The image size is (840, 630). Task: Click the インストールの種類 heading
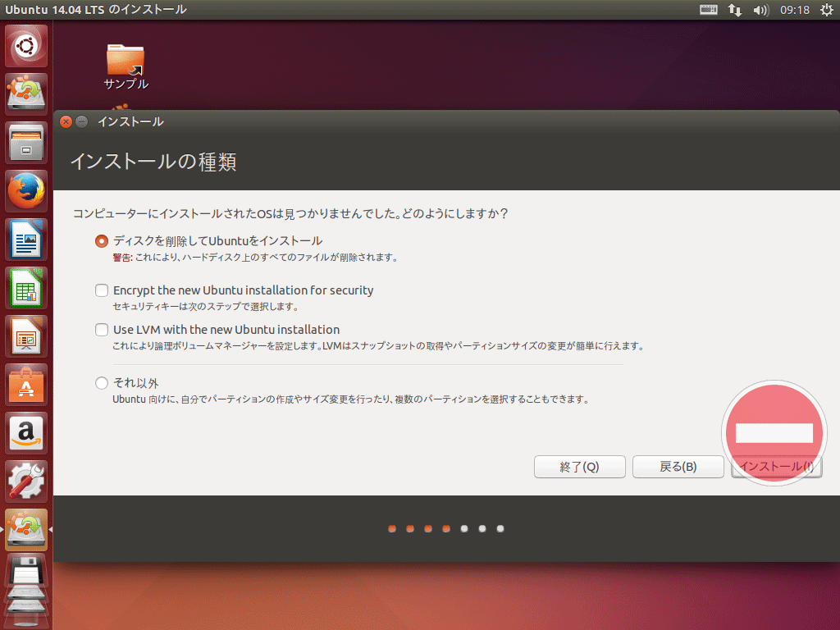coord(153,162)
